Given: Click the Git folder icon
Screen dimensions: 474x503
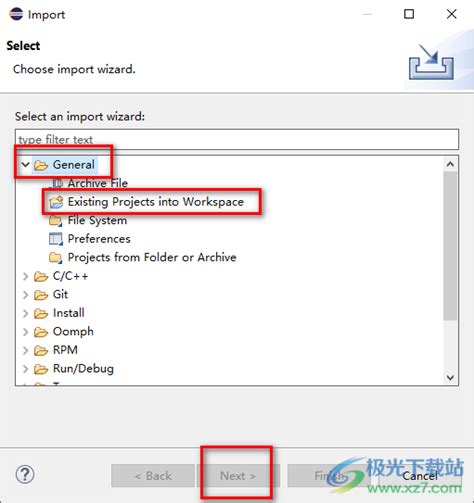Looking at the screenshot, I should (x=41, y=295).
